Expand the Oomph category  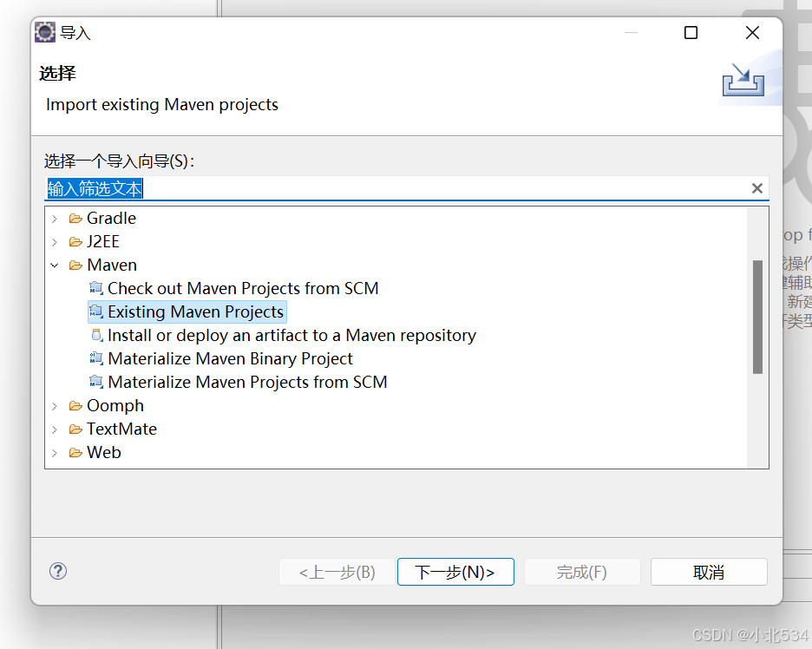55,405
